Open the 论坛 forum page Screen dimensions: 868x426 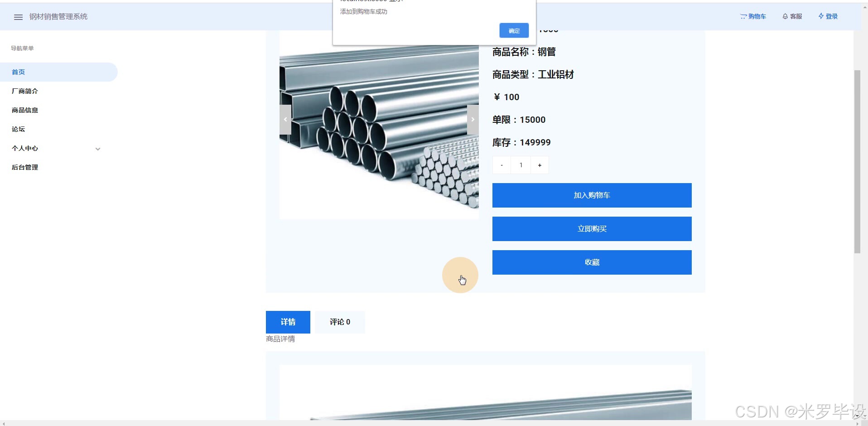coord(18,129)
